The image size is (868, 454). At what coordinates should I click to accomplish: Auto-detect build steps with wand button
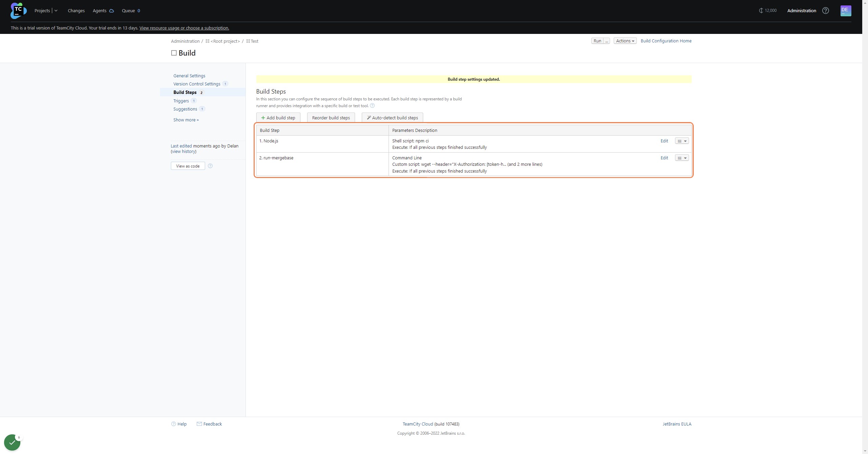click(x=392, y=118)
